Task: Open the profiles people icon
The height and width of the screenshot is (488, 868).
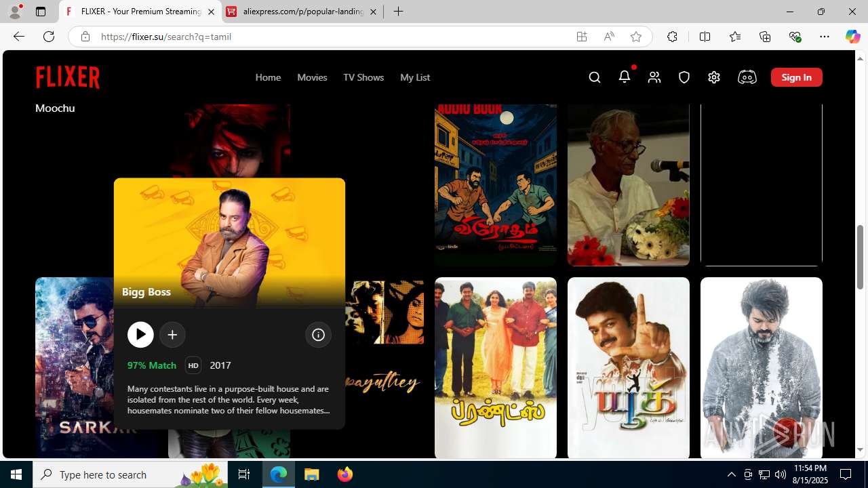Action: coord(654,77)
